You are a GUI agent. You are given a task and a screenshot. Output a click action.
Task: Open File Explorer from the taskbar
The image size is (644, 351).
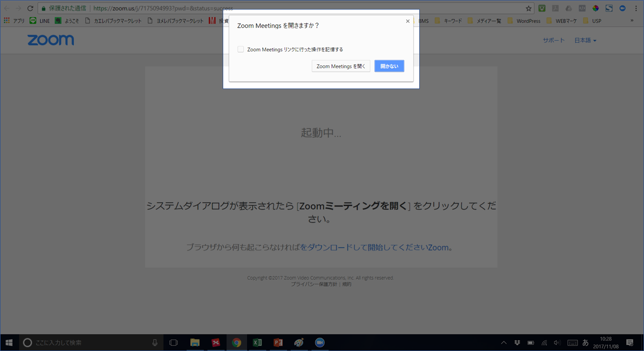[195, 342]
